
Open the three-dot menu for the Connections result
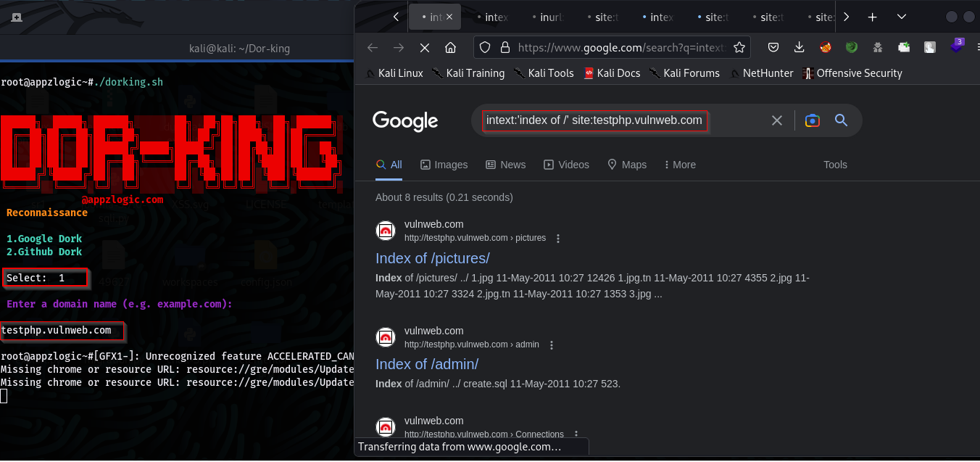coord(576,434)
